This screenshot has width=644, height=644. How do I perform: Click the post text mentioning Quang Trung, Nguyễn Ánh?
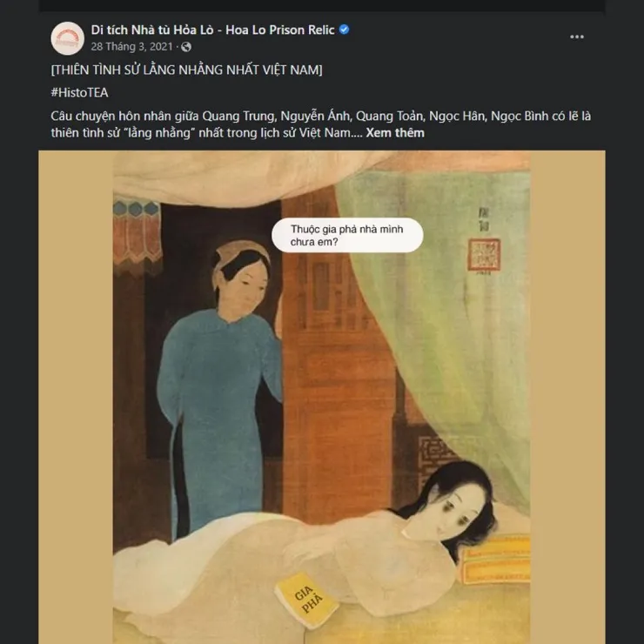point(320,124)
